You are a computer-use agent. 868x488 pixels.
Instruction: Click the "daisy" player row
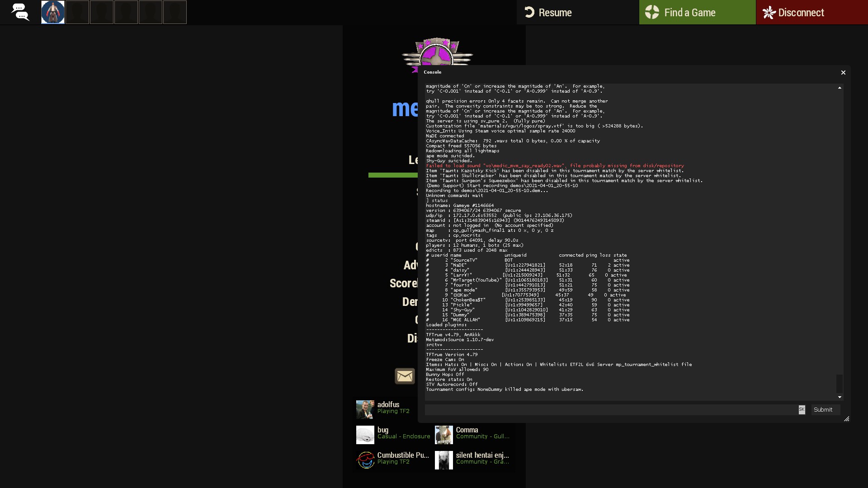point(528,270)
